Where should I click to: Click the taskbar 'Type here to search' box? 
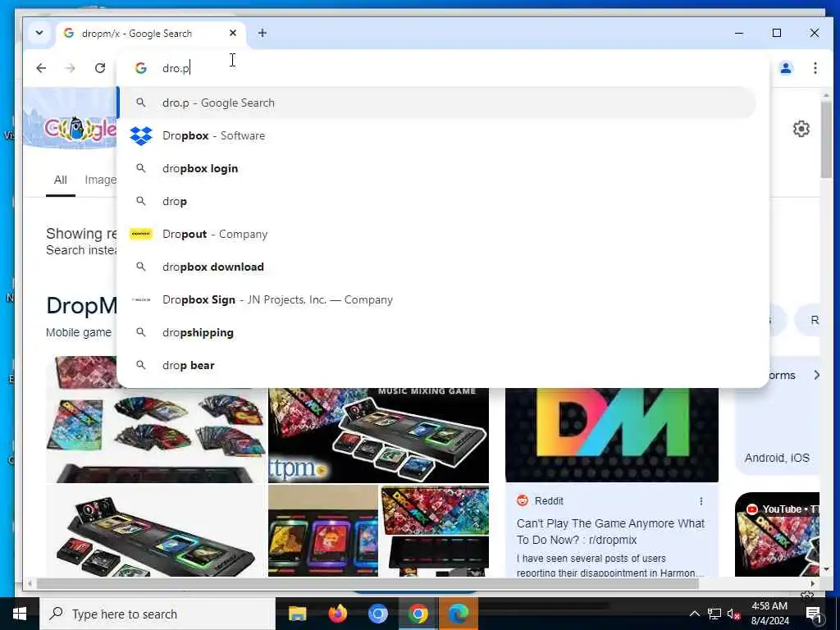click(x=157, y=614)
